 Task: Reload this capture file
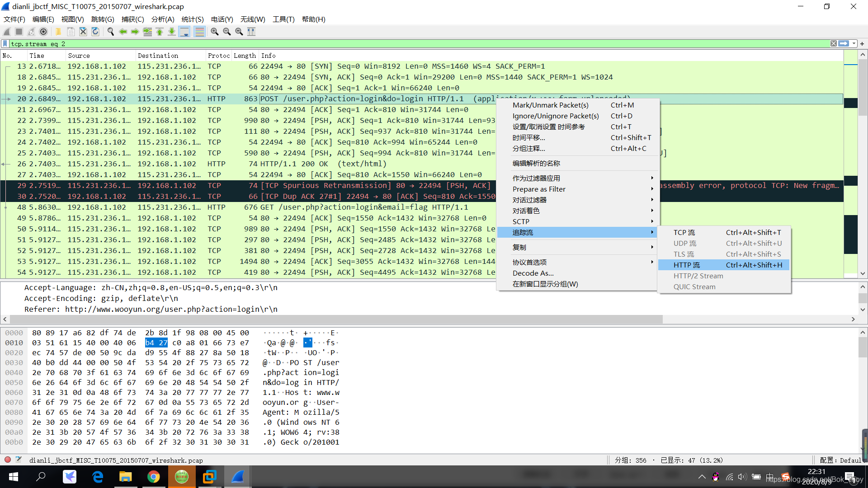pyautogui.click(x=95, y=32)
